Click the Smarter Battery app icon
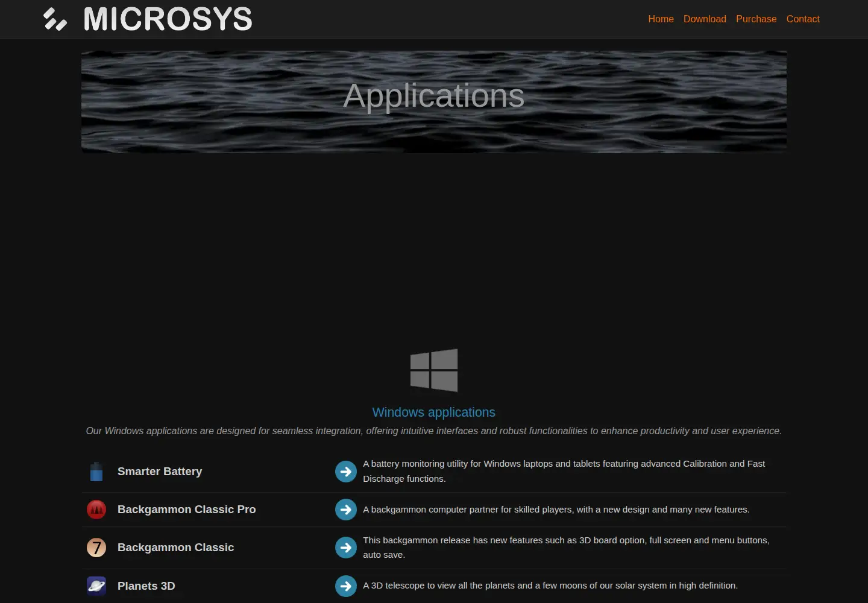868x603 pixels. click(x=96, y=472)
